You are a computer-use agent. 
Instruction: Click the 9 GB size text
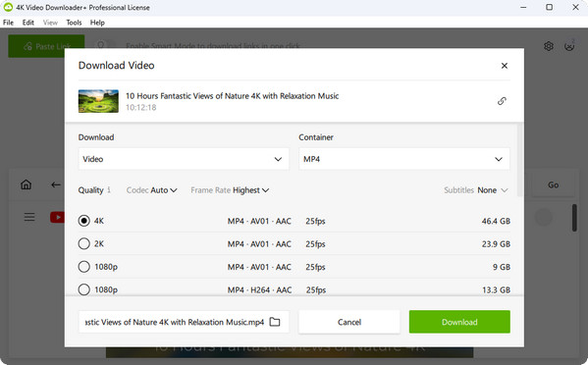[502, 267]
